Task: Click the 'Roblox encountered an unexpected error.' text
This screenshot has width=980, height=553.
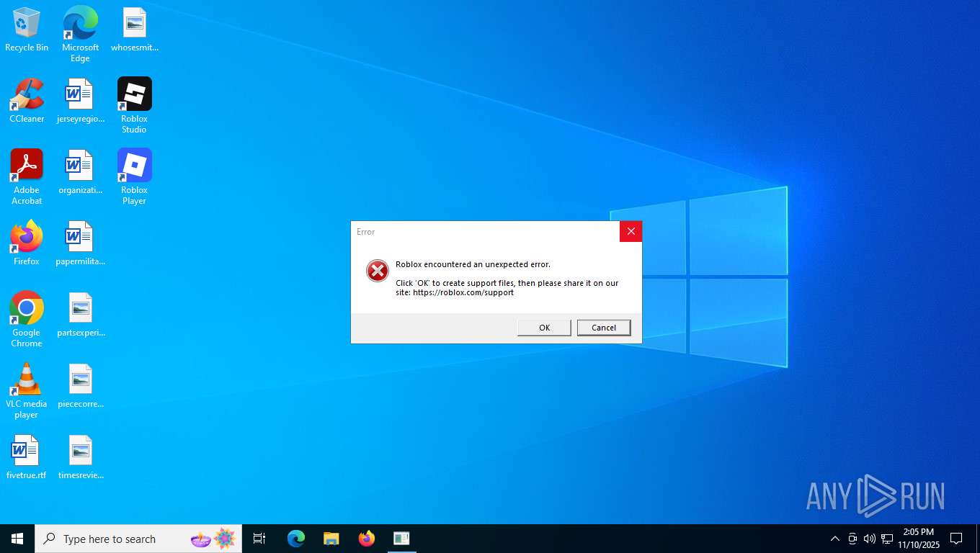Action: click(473, 264)
